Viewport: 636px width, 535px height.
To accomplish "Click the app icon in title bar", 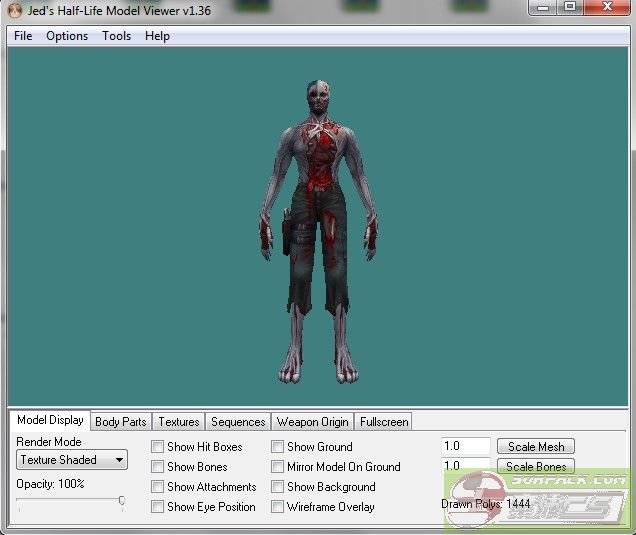I will [15, 11].
